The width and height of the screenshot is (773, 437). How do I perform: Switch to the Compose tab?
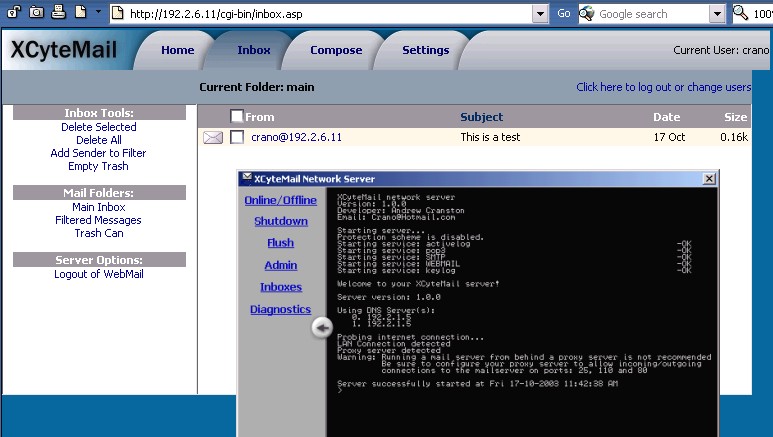(336, 50)
